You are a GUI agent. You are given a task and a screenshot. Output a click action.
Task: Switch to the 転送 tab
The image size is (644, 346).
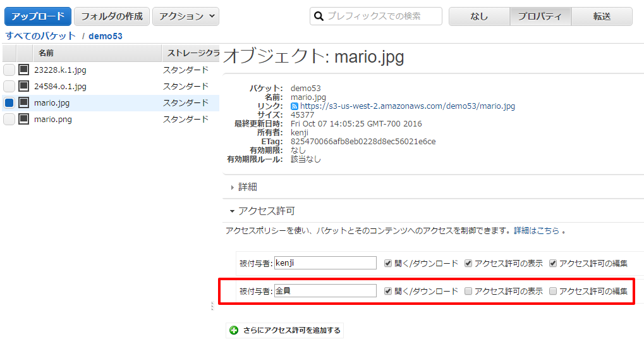(x=602, y=16)
